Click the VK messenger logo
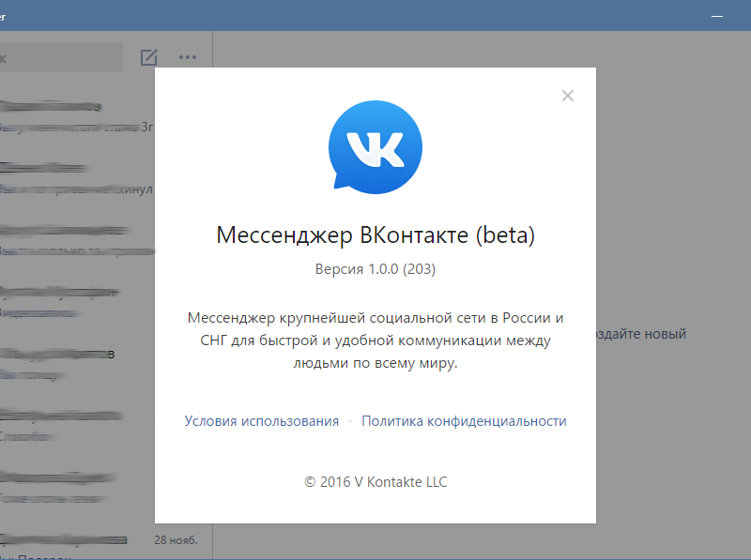751x560 pixels. point(375,147)
